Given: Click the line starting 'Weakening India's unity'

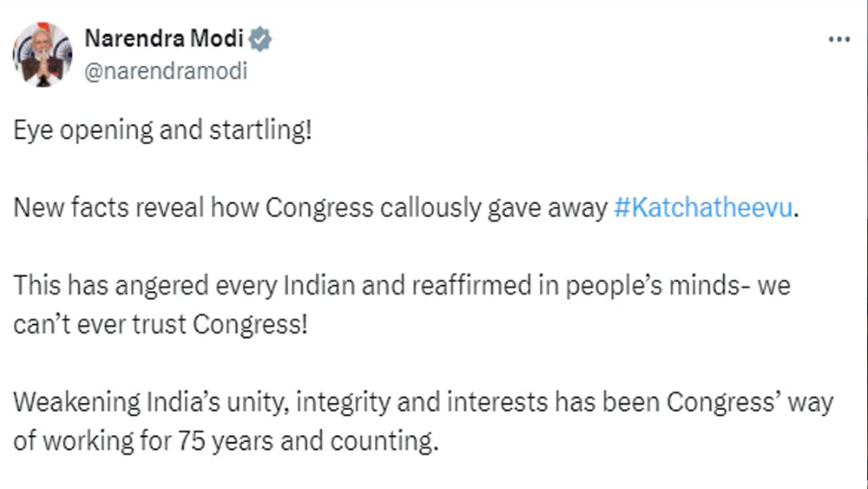Looking at the screenshot, I should point(424,402).
